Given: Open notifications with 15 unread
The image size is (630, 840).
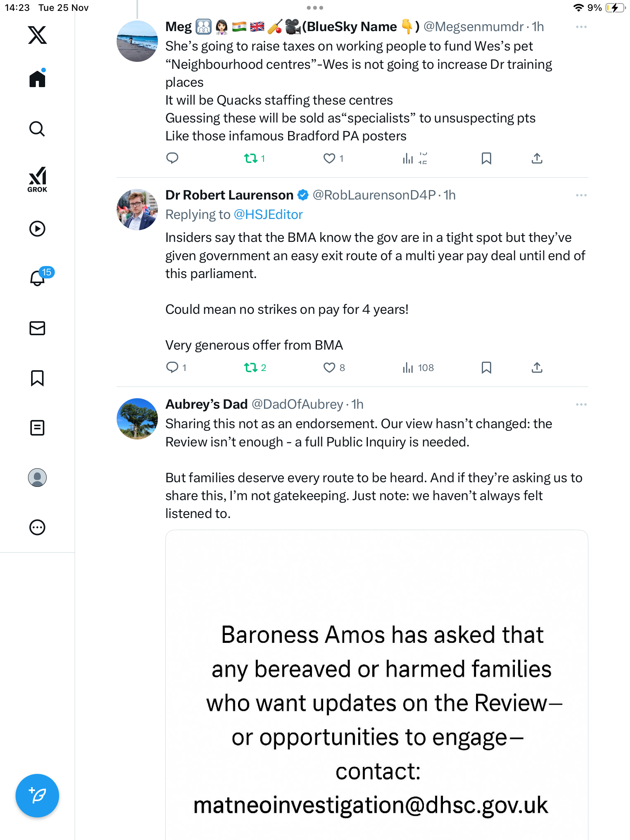Looking at the screenshot, I should [38, 278].
